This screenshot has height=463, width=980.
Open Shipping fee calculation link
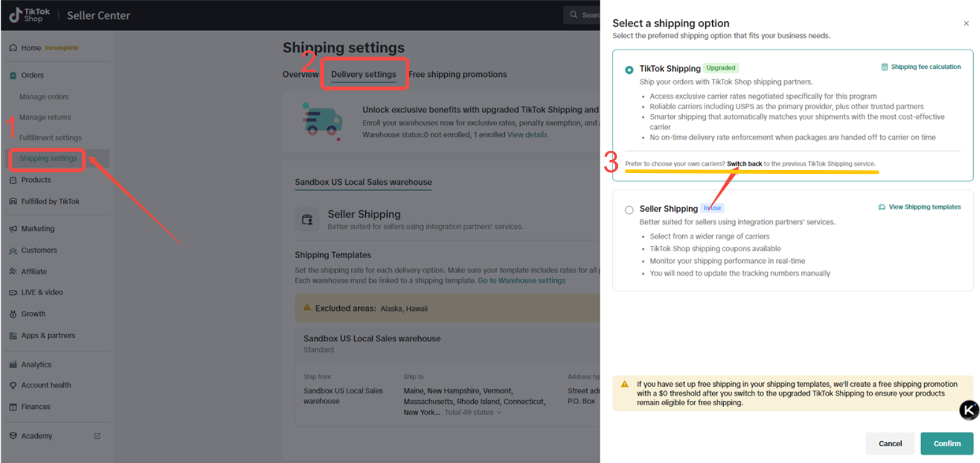[925, 67]
